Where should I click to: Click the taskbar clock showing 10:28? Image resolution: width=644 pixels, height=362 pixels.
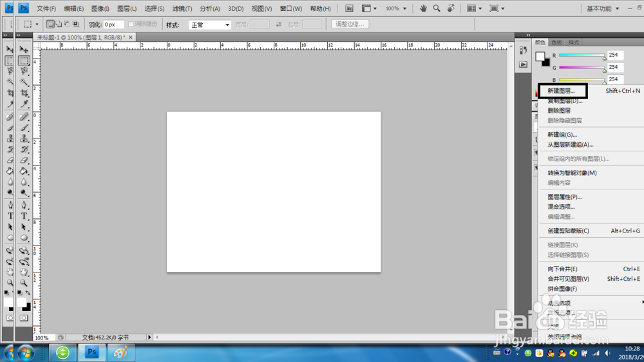[632, 349]
